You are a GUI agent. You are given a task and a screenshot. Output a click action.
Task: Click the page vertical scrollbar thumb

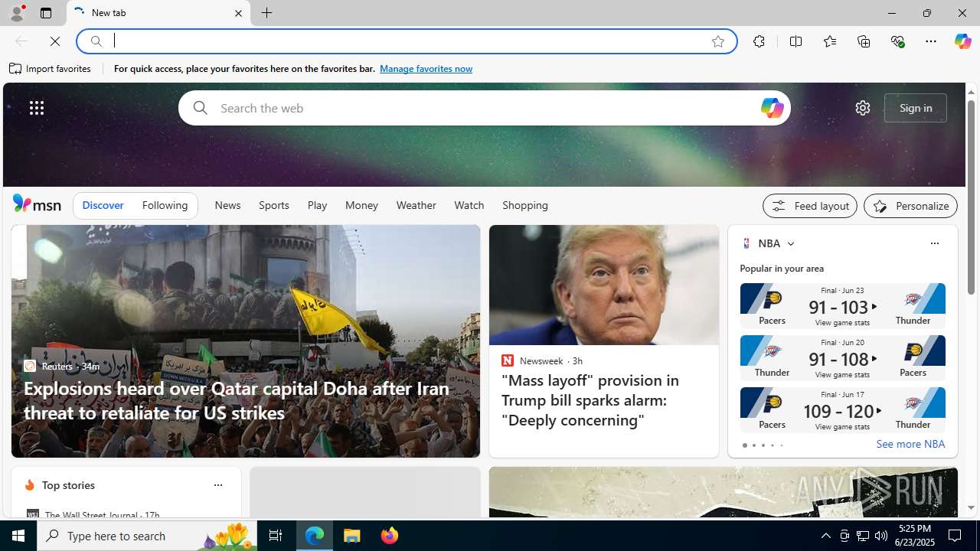coord(971,197)
